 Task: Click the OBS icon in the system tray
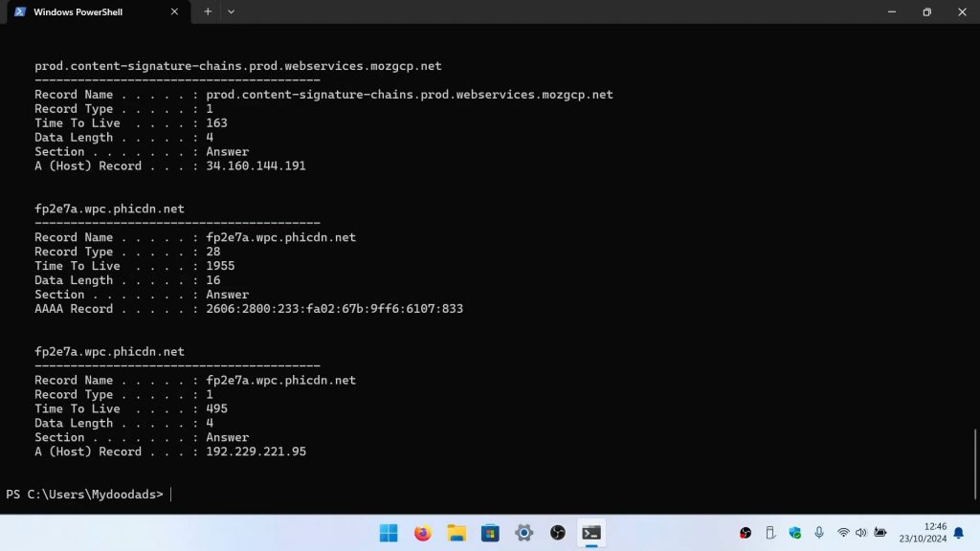pyautogui.click(x=746, y=533)
